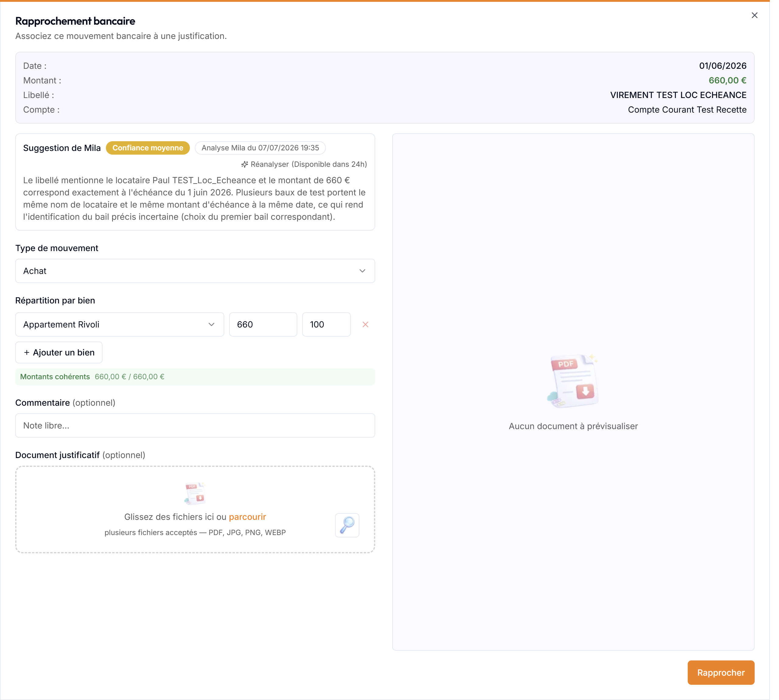
Task: Click the Réanalyser sparkle icon
Action: [245, 165]
